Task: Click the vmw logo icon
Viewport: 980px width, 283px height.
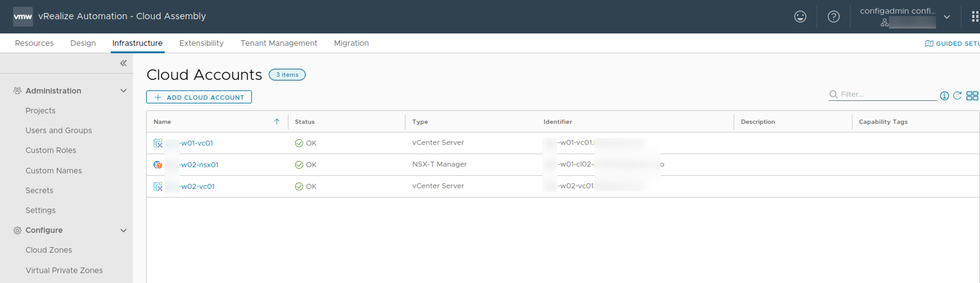Action: tap(23, 16)
